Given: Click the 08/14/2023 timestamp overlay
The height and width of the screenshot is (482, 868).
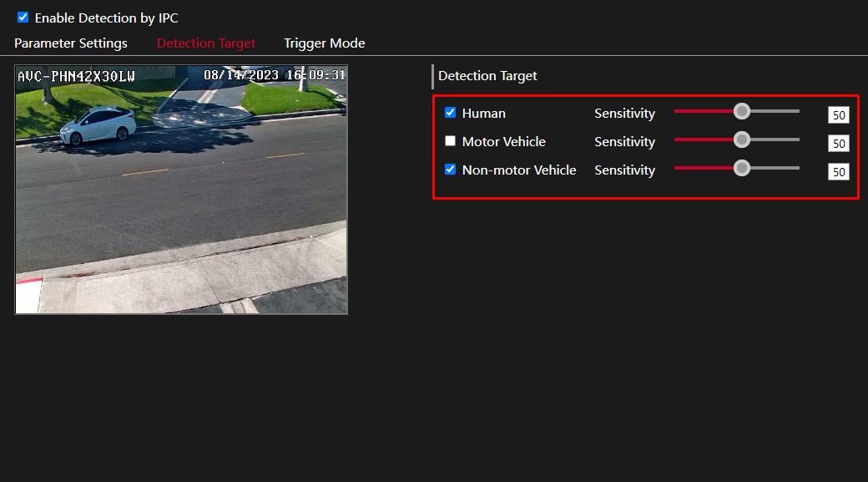Looking at the screenshot, I should [275, 75].
